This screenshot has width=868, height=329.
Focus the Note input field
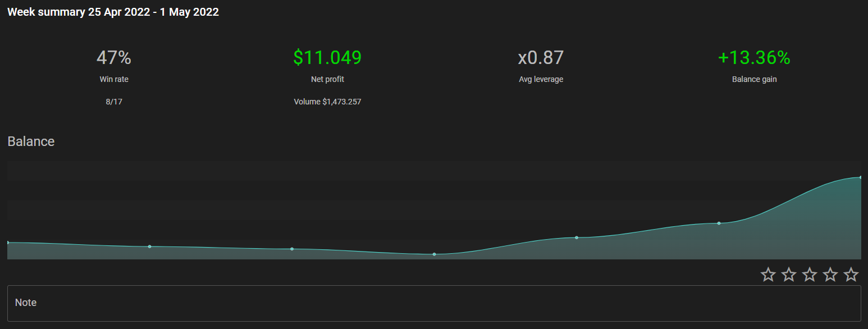pyautogui.click(x=434, y=303)
